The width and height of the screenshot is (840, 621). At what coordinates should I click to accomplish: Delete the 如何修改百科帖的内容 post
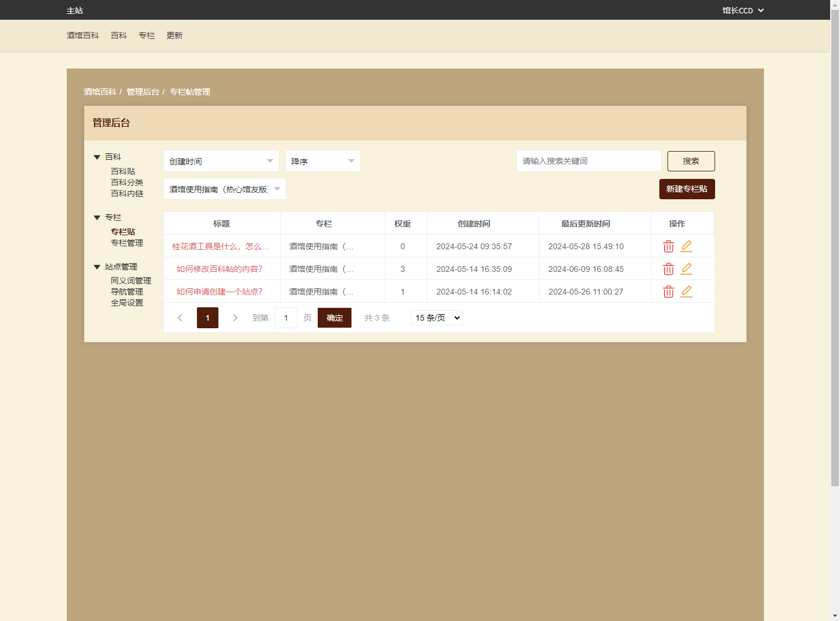(x=668, y=269)
